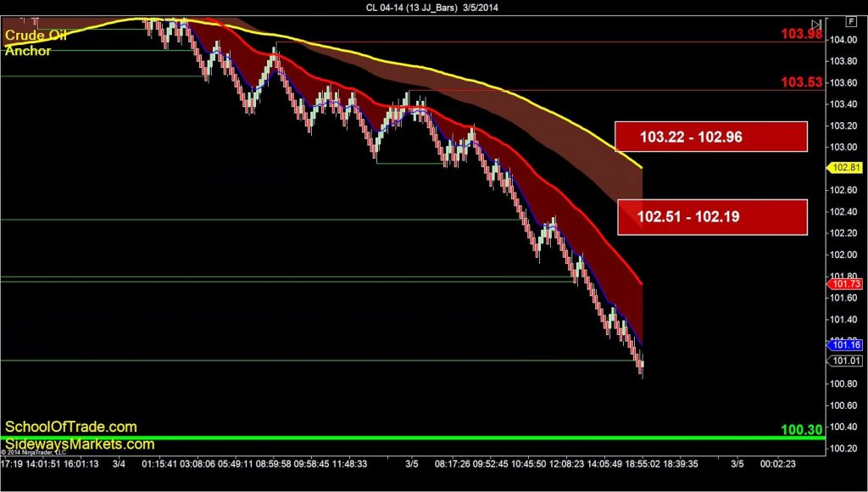Click the 09:52:45 time axis label
The image size is (868, 492).
491,463
